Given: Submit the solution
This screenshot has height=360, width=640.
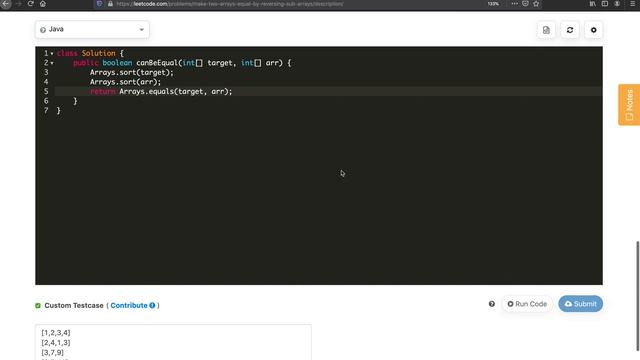Looking at the screenshot, I should 580,304.
